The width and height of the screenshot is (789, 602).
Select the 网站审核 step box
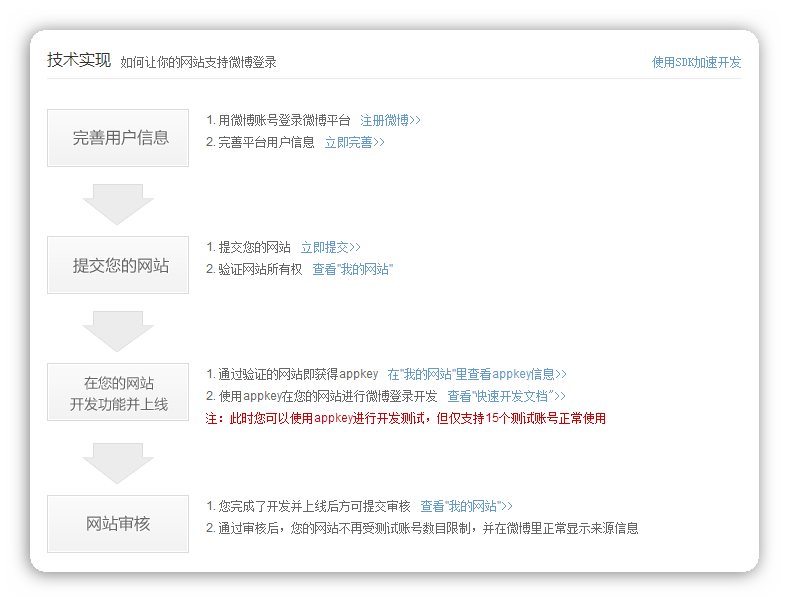pos(118,524)
